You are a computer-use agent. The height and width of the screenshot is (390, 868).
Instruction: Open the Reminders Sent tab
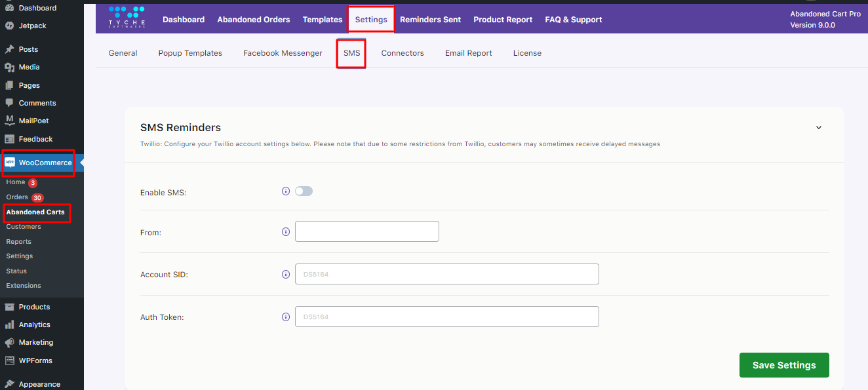pyautogui.click(x=430, y=20)
